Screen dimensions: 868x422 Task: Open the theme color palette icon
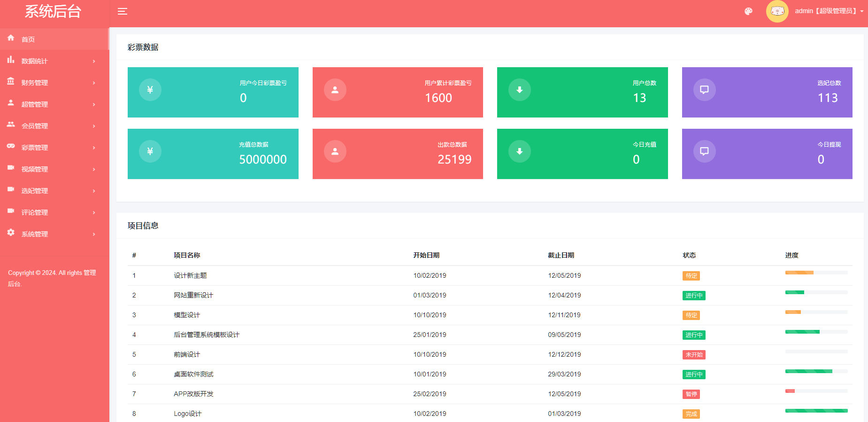(x=748, y=11)
